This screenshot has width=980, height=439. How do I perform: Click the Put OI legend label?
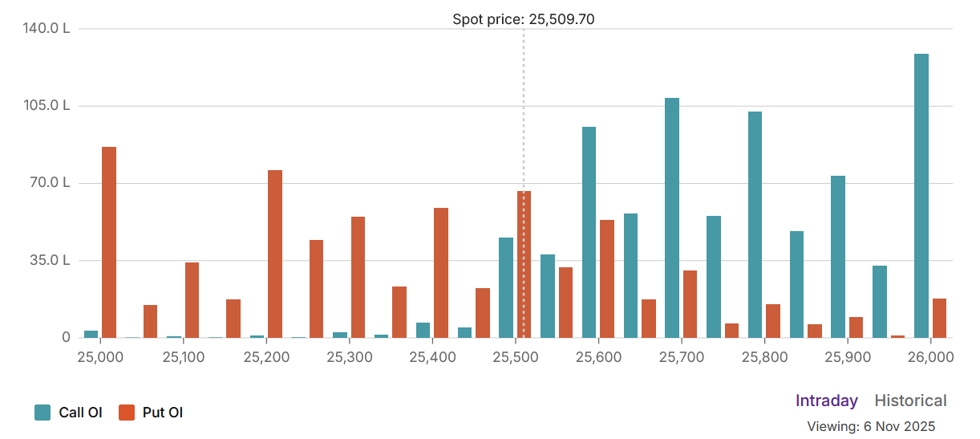(163, 413)
